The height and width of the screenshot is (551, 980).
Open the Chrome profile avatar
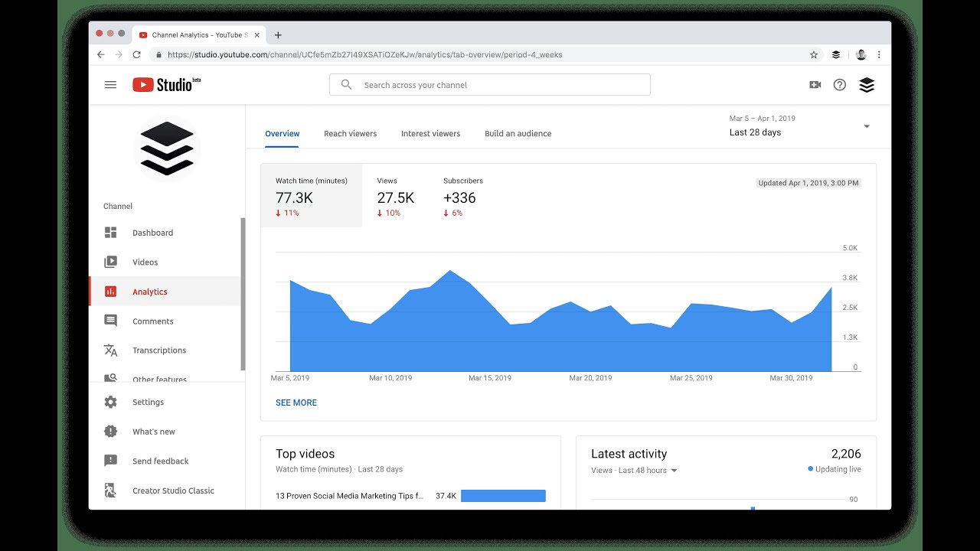click(861, 55)
